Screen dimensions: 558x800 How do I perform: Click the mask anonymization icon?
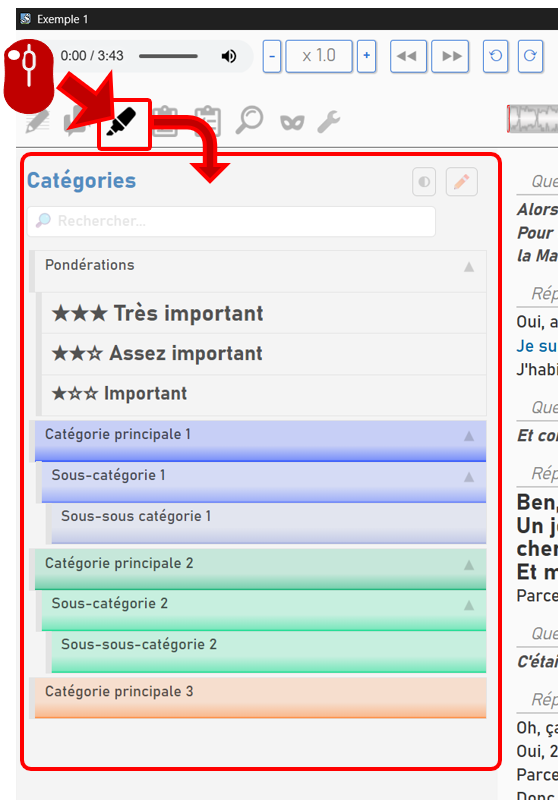pyautogui.click(x=292, y=122)
